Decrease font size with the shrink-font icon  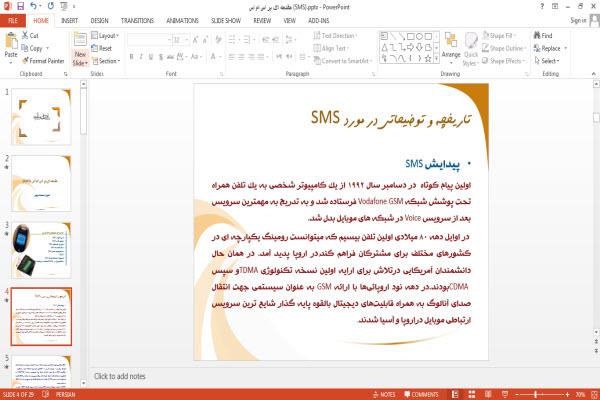pos(205,39)
